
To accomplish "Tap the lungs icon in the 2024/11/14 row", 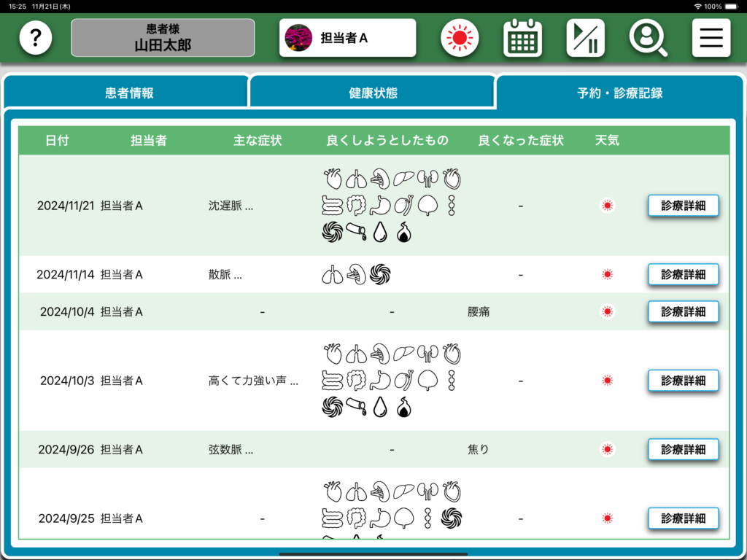I will point(332,275).
